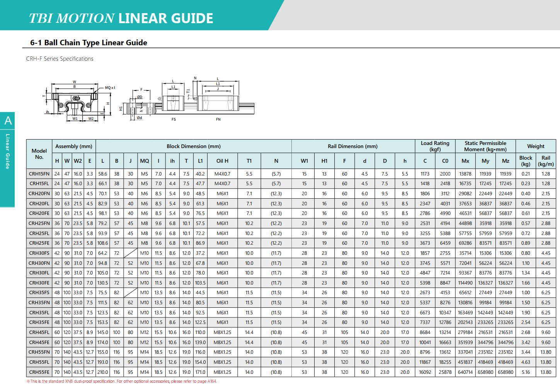
Task: Click the "W2" column header
Action: tap(78, 161)
